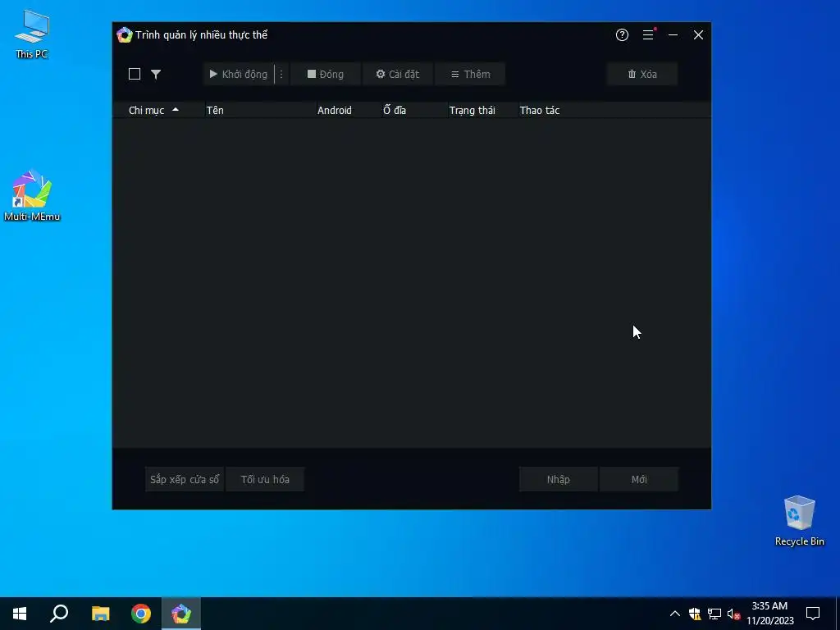840x630 pixels.
Task: Select the Recycle Bin desktop icon
Action: point(799,521)
